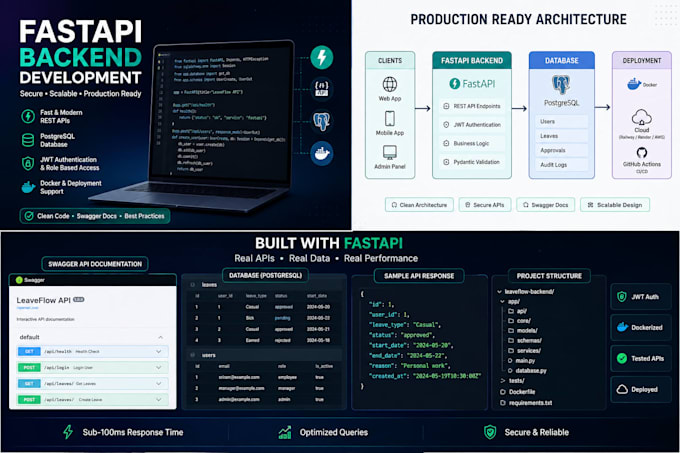Click the Cloud icon in Deployment card
680x453 pixels.
[641, 117]
